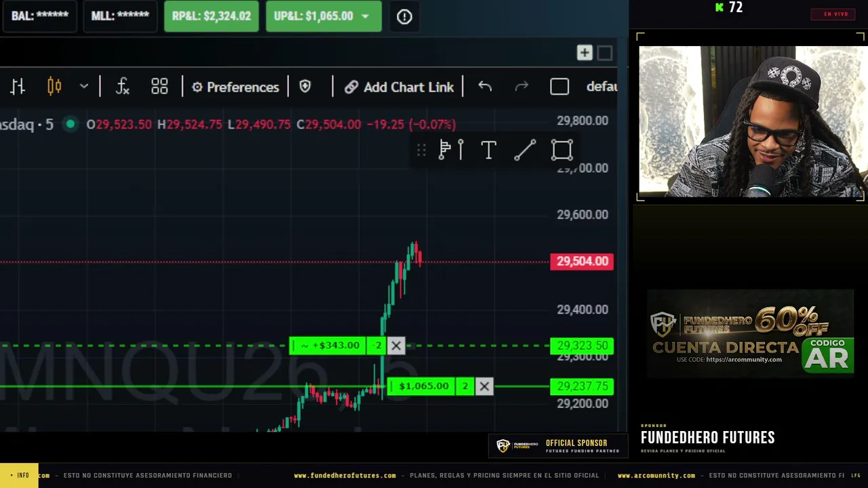Click the www.fundedherofutures.com ticker link
Image resolution: width=868 pixels, height=488 pixels.
pyautogui.click(x=344, y=476)
